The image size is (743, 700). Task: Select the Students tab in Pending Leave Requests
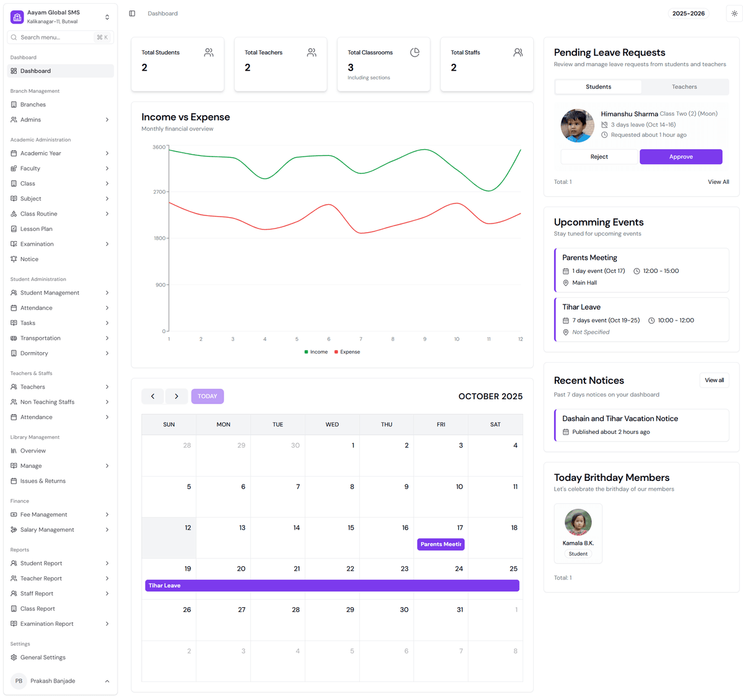tap(597, 87)
